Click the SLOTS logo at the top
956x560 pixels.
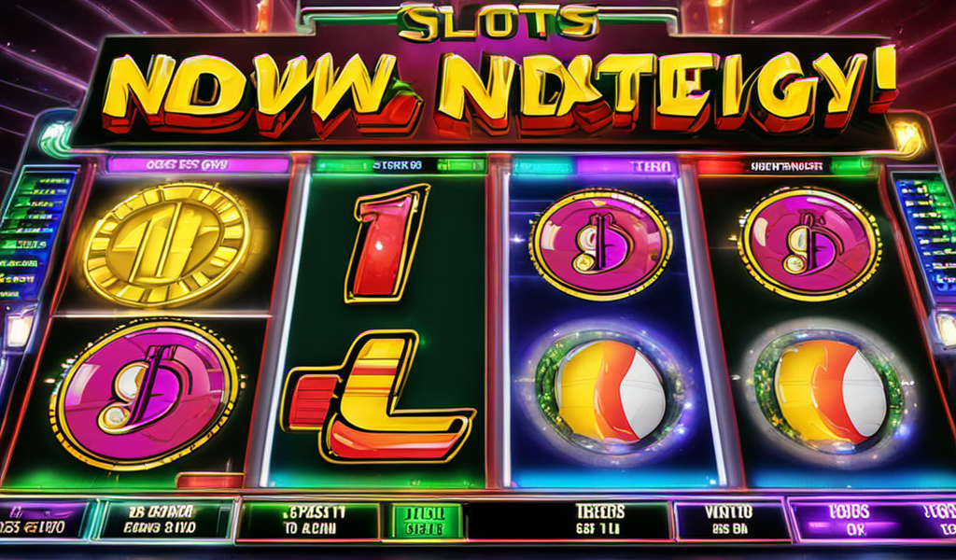click(x=496, y=22)
